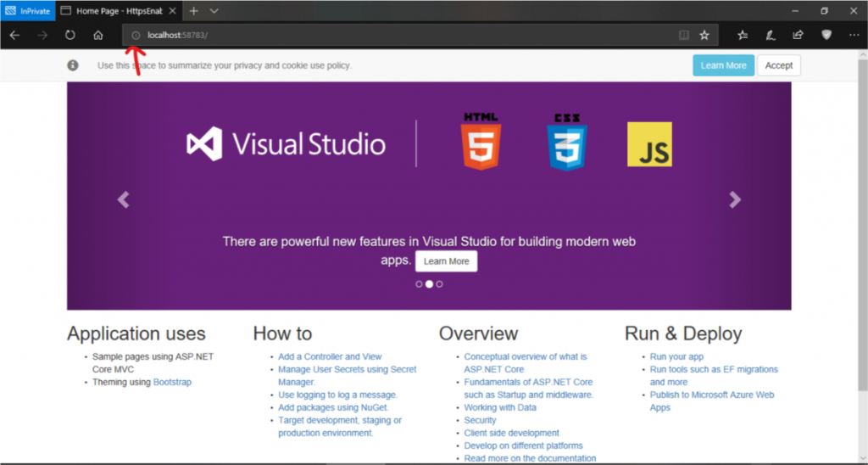This screenshot has height=465, width=868.
Task: Open Publish to Microsoft Azure Web Apps link
Action: coord(712,401)
